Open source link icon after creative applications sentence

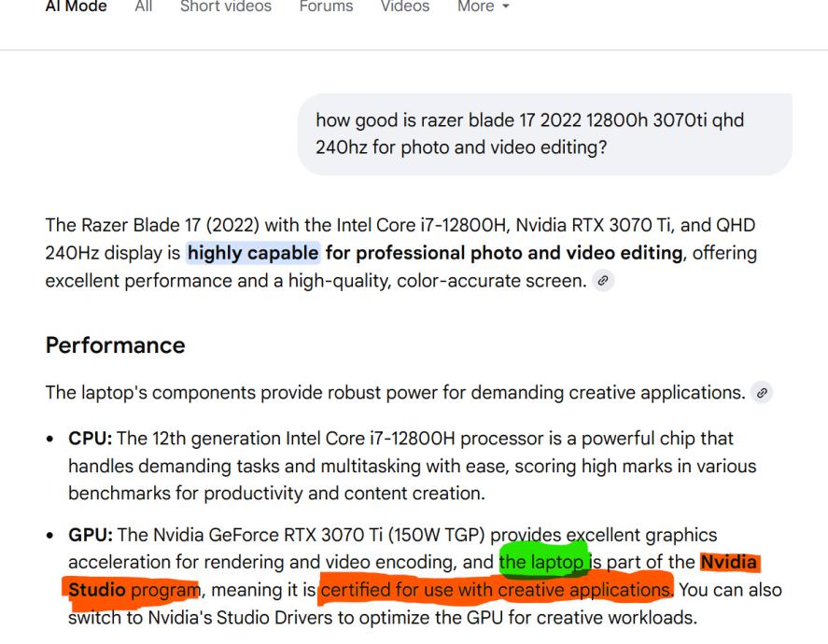(762, 393)
